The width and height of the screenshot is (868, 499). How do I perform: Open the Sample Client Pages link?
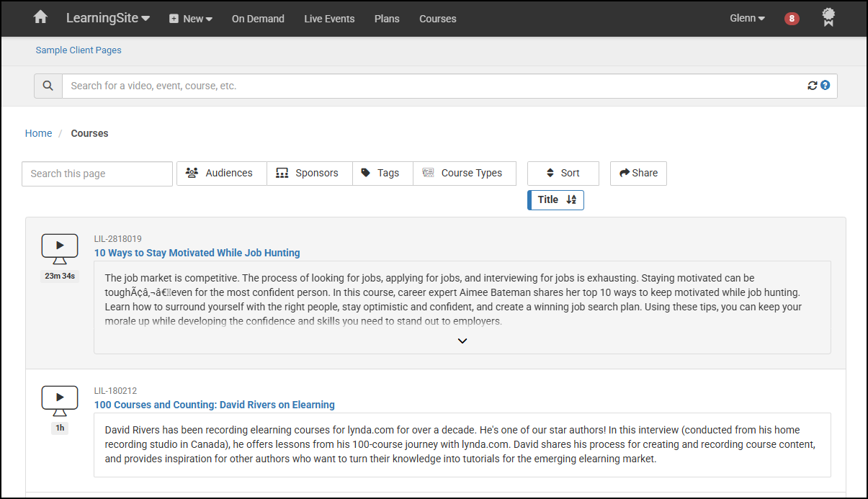click(x=79, y=50)
